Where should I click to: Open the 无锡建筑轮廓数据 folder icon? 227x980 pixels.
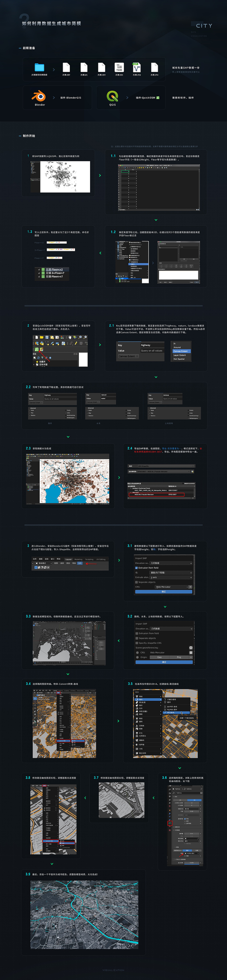click(39, 67)
